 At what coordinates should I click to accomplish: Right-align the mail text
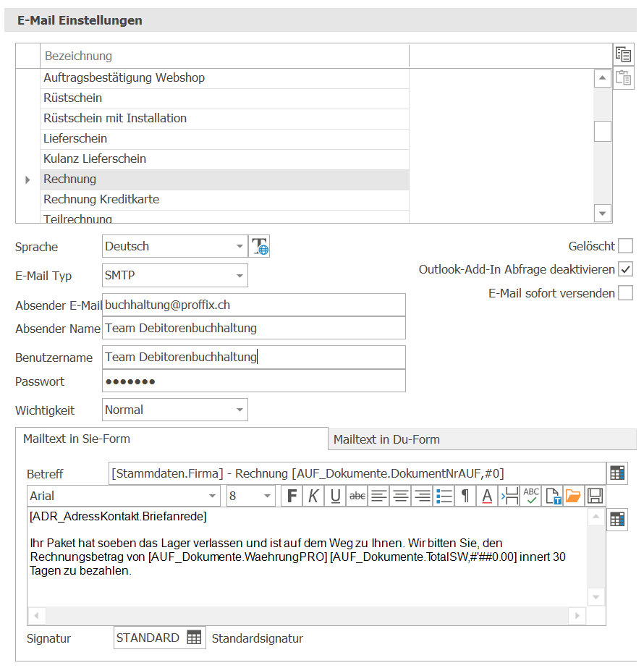[x=422, y=496]
